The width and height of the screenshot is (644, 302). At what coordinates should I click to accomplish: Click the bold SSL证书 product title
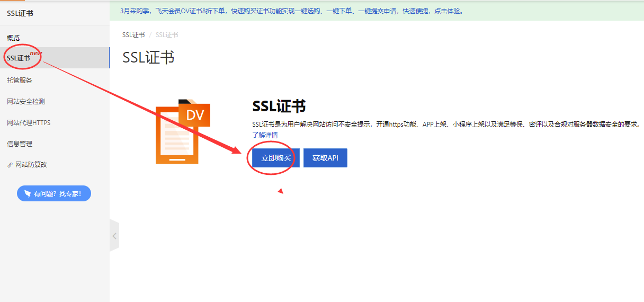pos(279,106)
